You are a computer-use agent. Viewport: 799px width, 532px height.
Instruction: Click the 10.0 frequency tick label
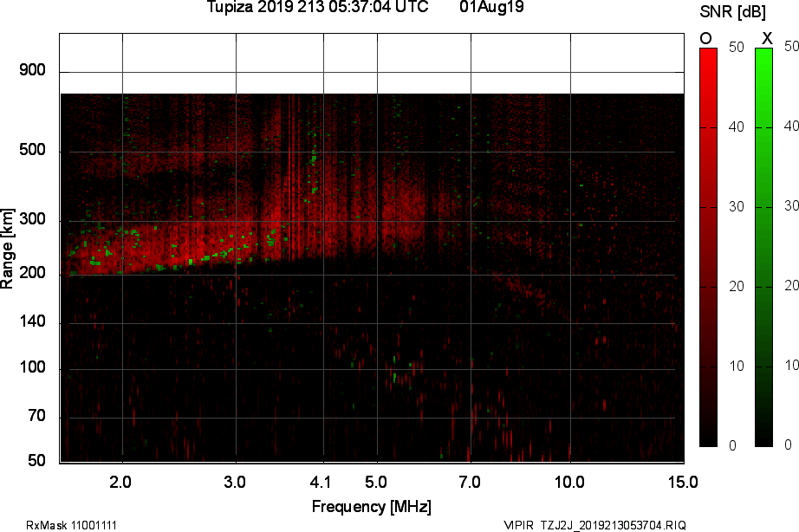pyautogui.click(x=569, y=482)
